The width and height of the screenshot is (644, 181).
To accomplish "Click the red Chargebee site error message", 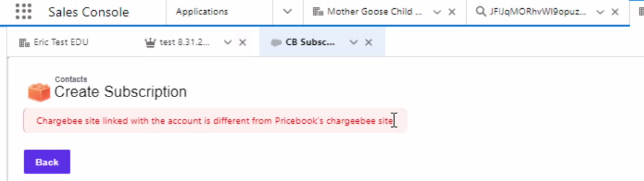I will 214,121.
